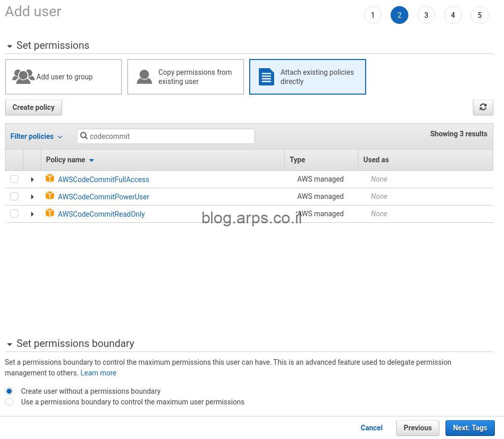Expand the AWSCodeCommitFullAccess row details
The width and height of the screenshot is (504, 439).
(32, 180)
